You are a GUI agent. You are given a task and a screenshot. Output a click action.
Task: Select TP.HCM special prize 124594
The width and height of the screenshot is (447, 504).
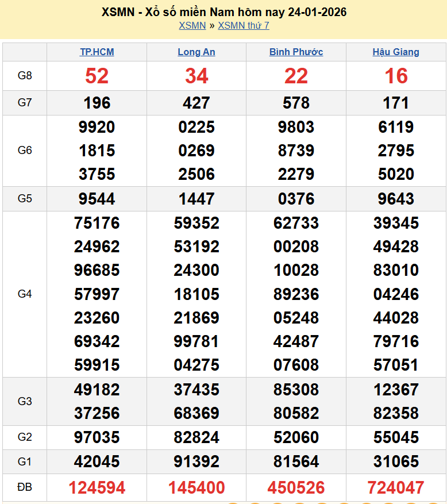(x=97, y=488)
